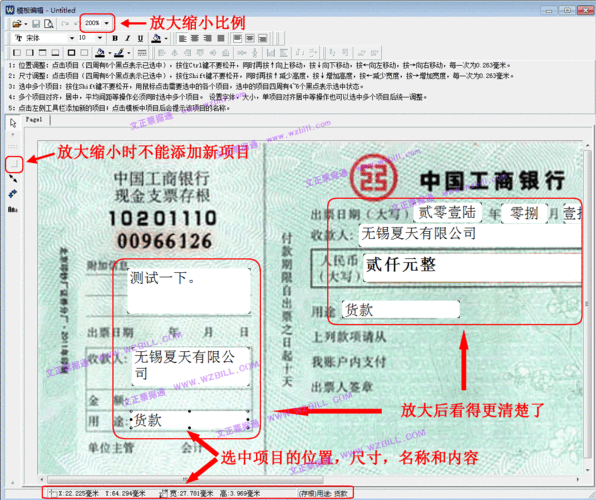Viewport: 596px width, 500px height.
Task: Click the X:22.225毫米 position in status bar
Action: pyautogui.click(x=79, y=493)
